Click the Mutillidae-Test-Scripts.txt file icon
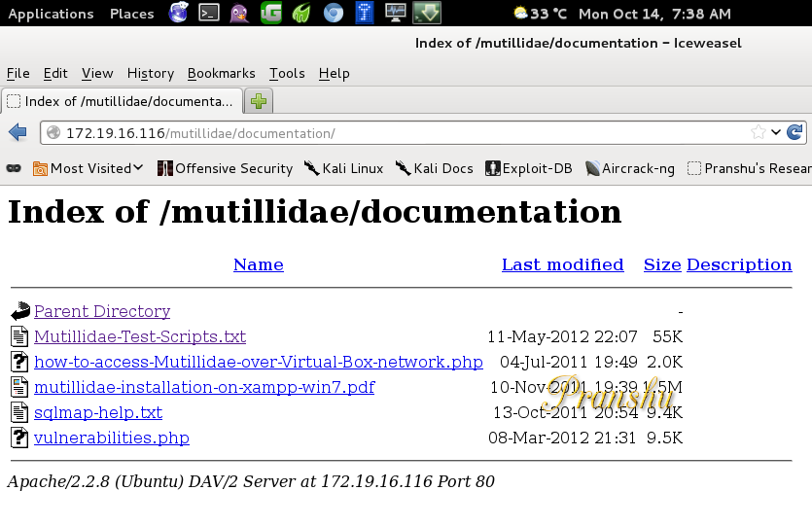This screenshot has width=812, height=526. tap(19, 336)
